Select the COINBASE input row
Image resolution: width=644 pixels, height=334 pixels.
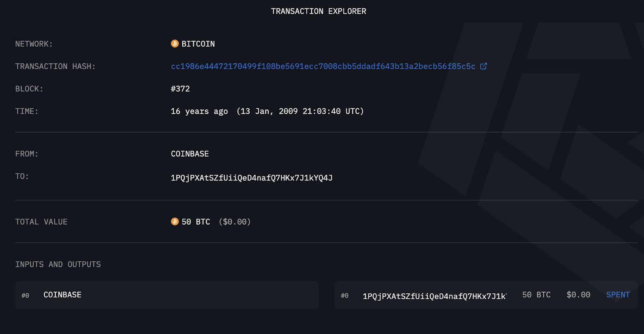166,295
